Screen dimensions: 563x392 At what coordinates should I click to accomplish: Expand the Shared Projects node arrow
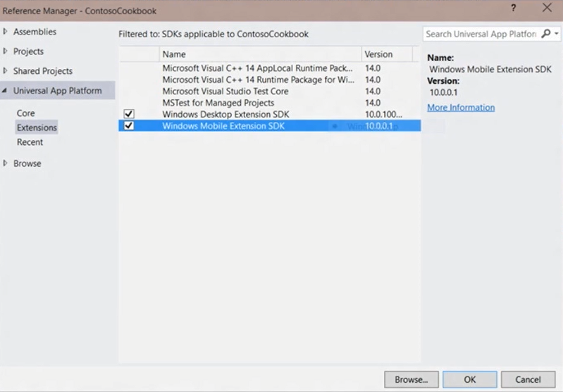5,70
